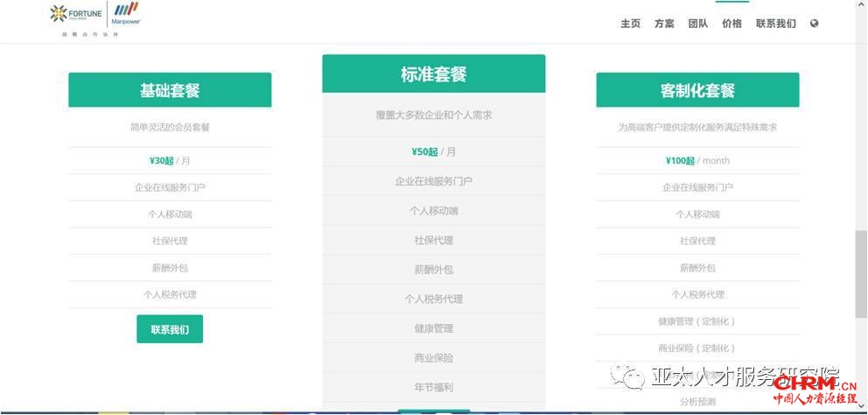Image resolution: width=868 pixels, height=415 pixels.
Task: Click 健康管理 in the 标准套餐 list
Action: click(x=433, y=328)
